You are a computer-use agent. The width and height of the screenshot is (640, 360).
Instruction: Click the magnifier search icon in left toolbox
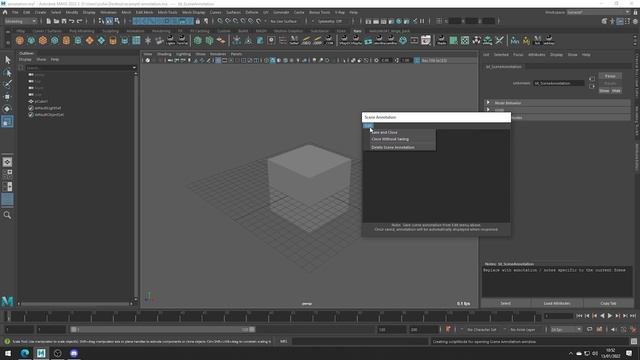7,215
